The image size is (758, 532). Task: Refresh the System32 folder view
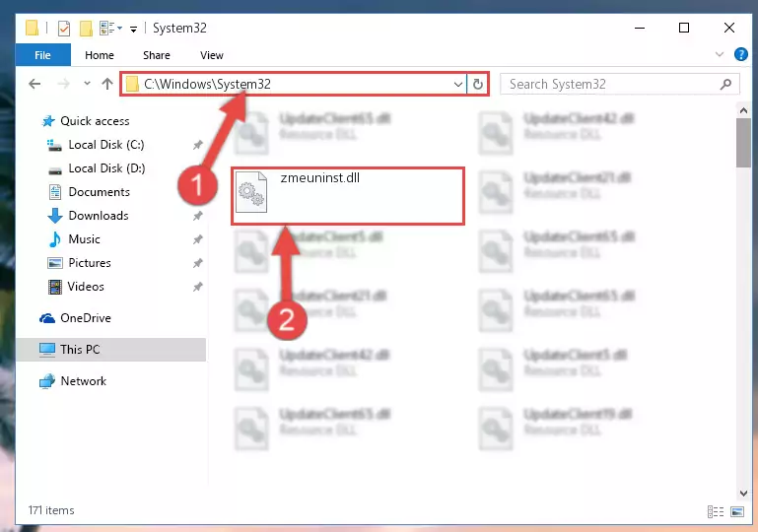[478, 84]
